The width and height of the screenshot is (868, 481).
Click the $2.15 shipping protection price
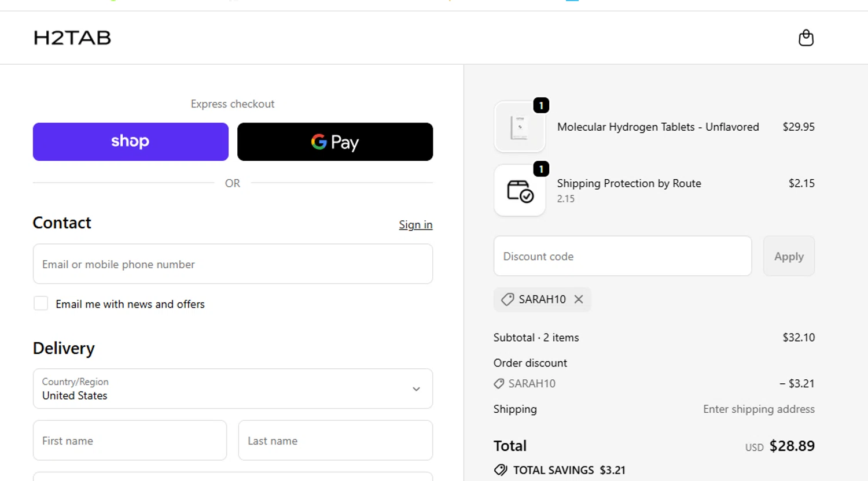pos(801,183)
